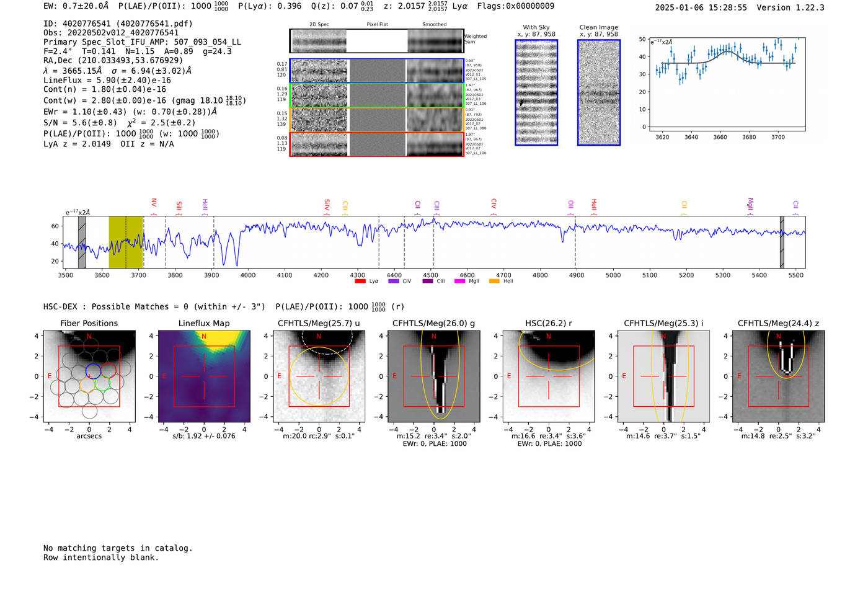
Task: Click the yellow highlighted band in spectrum
Action: coord(126,242)
